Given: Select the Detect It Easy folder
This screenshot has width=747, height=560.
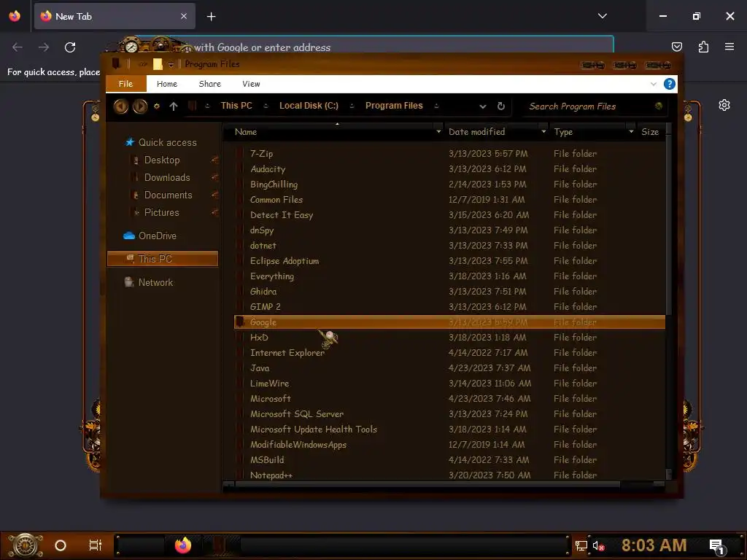Looking at the screenshot, I should pos(282,215).
